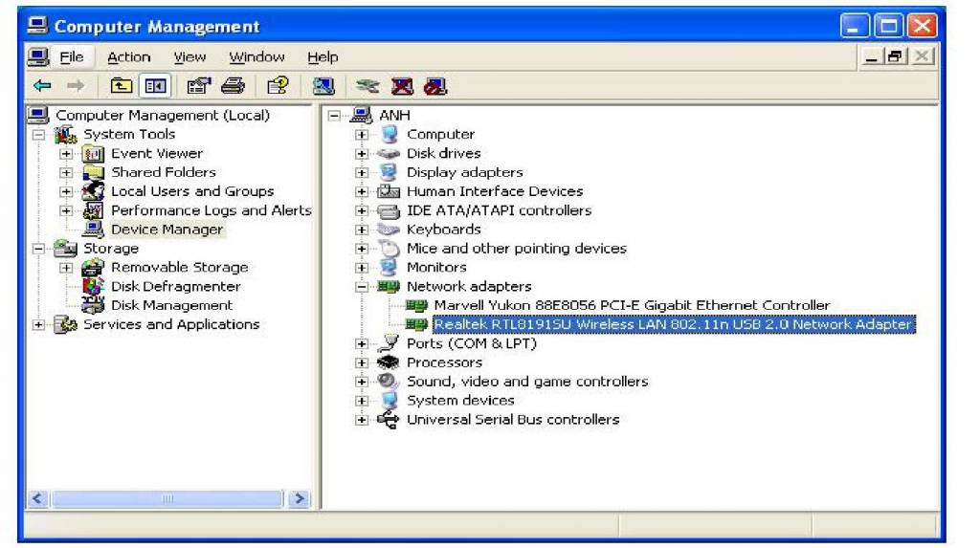
Task: Restore the inner MMC child window
Action: pyautogui.click(x=896, y=56)
